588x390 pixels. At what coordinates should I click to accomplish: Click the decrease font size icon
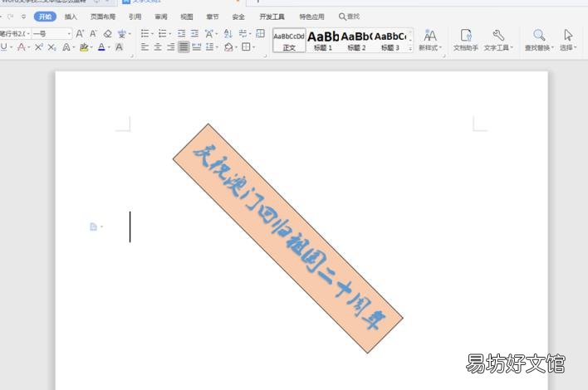93,34
